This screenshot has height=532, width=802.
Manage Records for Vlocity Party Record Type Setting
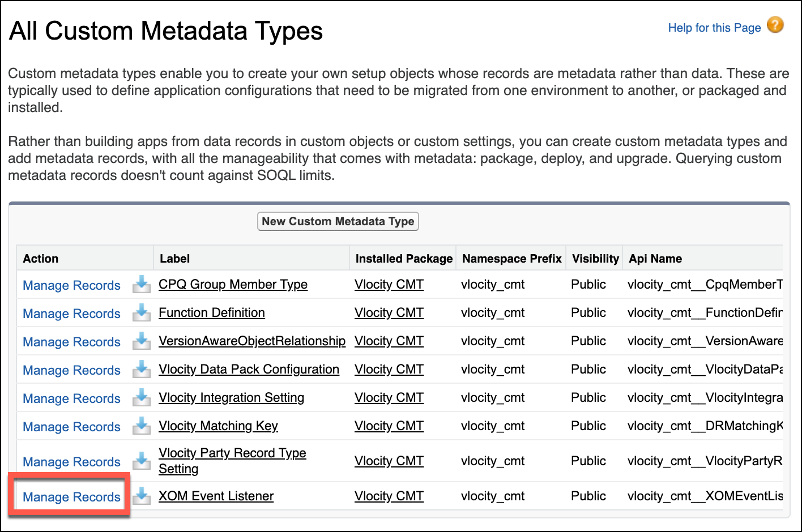tap(71, 462)
